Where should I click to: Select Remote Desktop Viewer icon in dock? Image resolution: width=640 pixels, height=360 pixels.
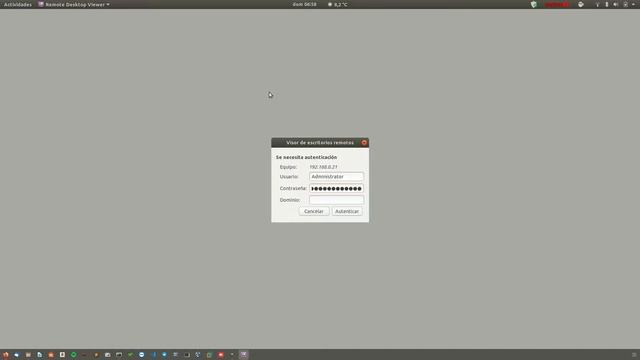244,355
